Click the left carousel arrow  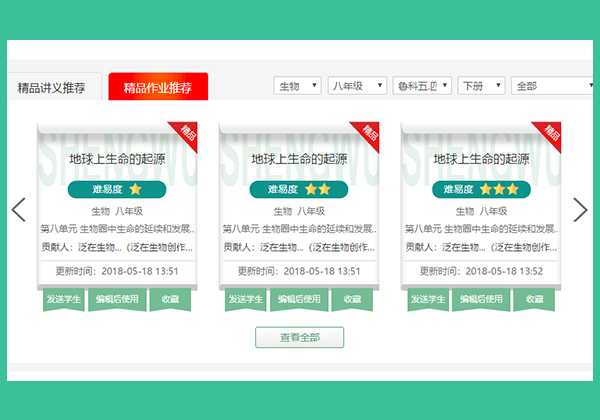(18, 210)
